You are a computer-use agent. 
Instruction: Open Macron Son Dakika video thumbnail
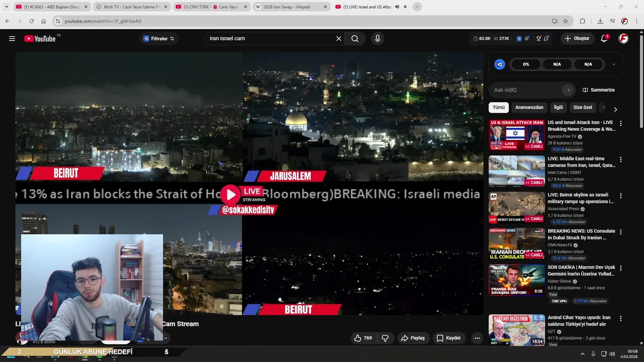pos(517,280)
